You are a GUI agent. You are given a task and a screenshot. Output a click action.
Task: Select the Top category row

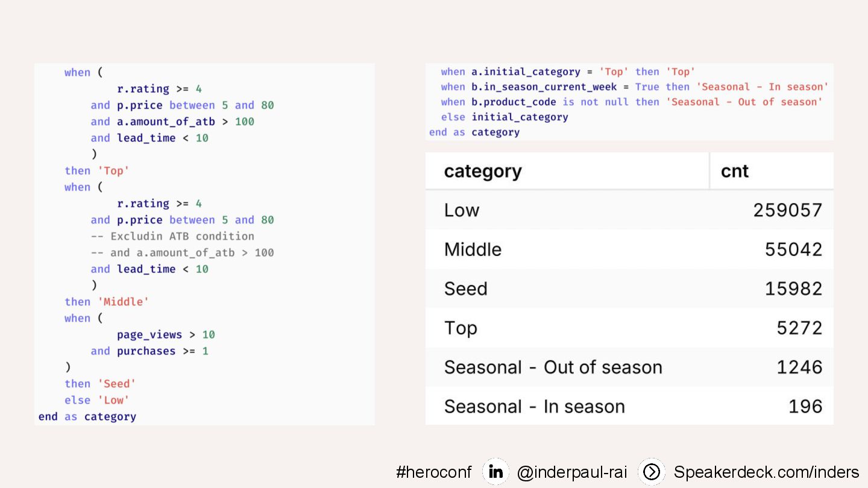(629, 328)
